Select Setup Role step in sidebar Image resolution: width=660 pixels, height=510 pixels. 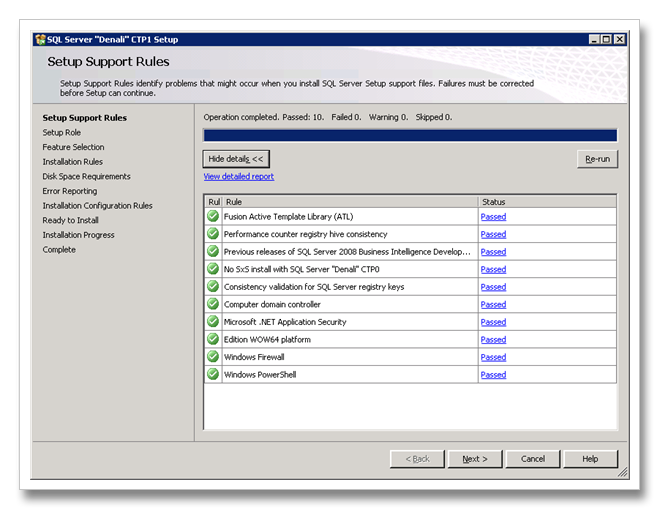[x=61, y=133]
